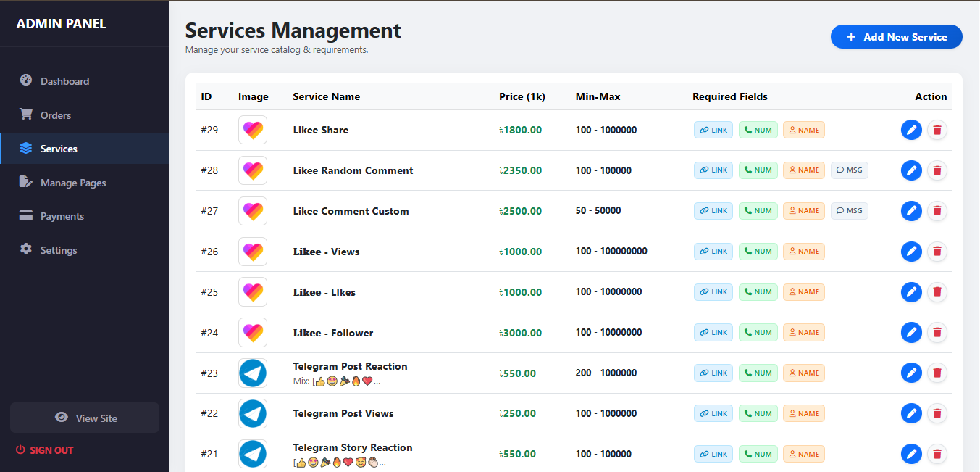Click the Telegram Post Views logo image
This screenshot has height=472, width=980.
tap(253, 413)
